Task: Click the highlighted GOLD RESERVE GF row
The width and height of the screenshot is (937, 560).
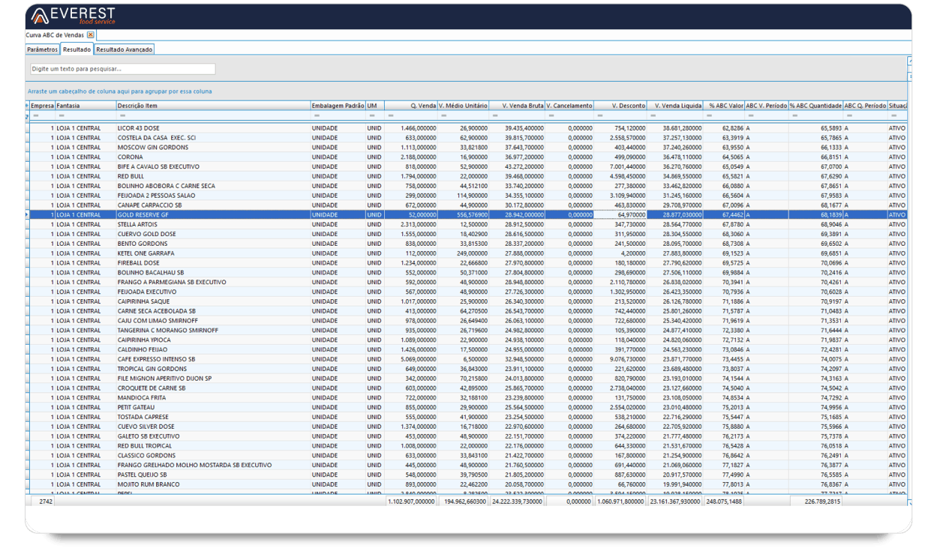Action: point(468,215)
